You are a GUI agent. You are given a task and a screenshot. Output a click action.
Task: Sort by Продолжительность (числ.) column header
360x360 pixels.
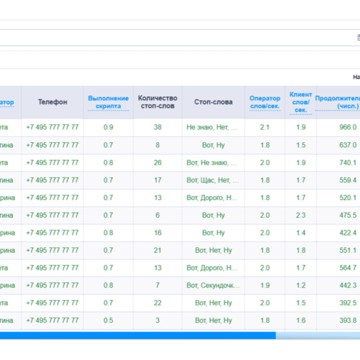(338, 102)
